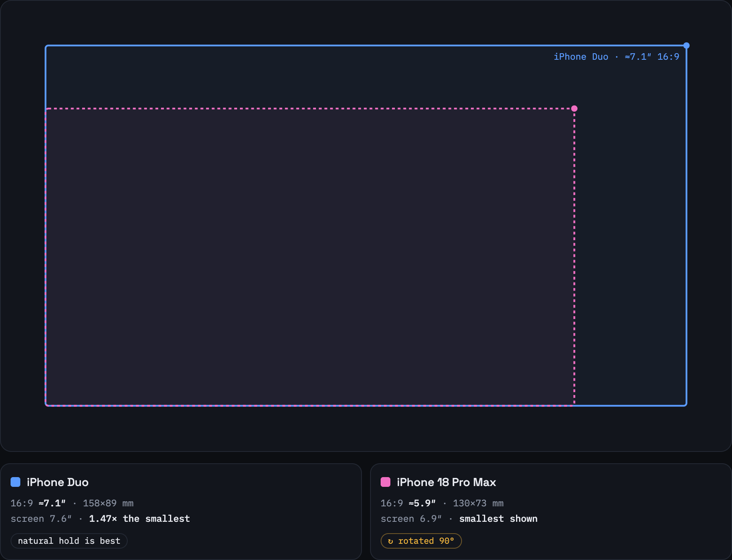Click the "158×89 mm" dimensions text
The width and height of the screenshot is (732, 560).
108,503
